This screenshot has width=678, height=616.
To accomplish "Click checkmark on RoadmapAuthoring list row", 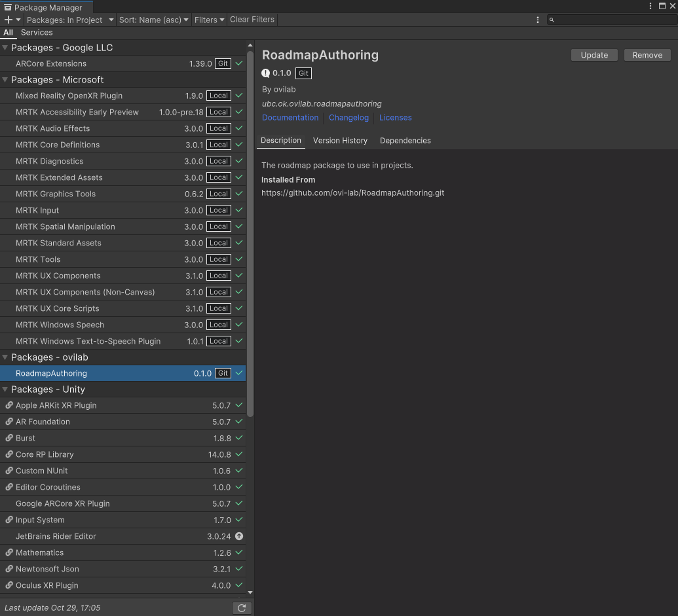I will coord(239,372).
